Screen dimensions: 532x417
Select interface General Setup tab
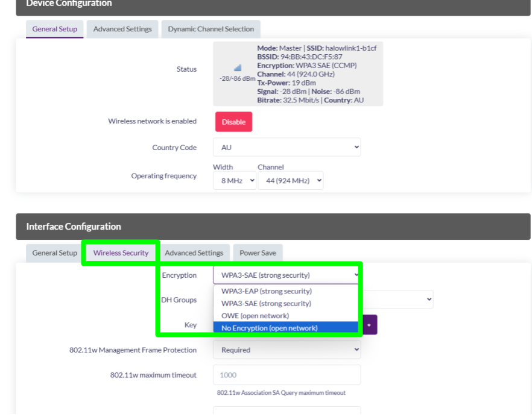point(55,253)
